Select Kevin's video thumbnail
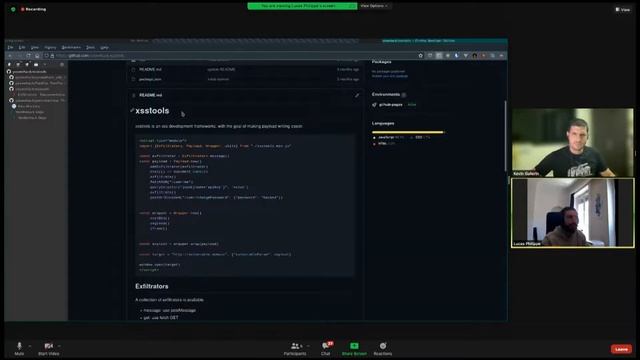The width and height of the screenshot is (640, 360). pyautogui.click(x=573, y=142)
